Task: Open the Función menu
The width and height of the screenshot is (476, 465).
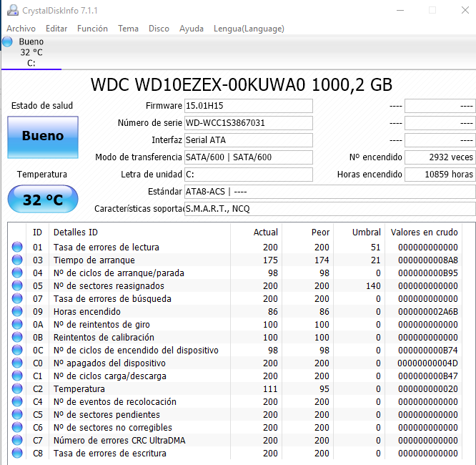Action: (x=92, y=29)
